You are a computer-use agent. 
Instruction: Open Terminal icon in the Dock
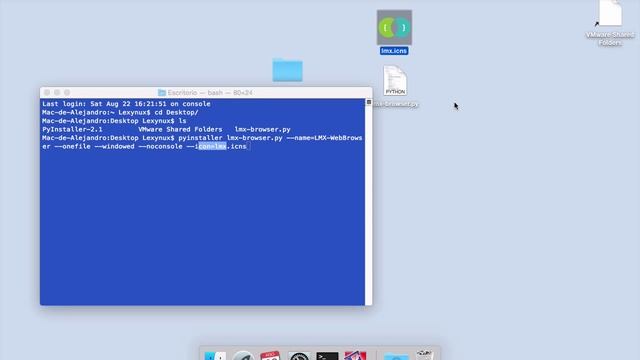coord(327,356)
